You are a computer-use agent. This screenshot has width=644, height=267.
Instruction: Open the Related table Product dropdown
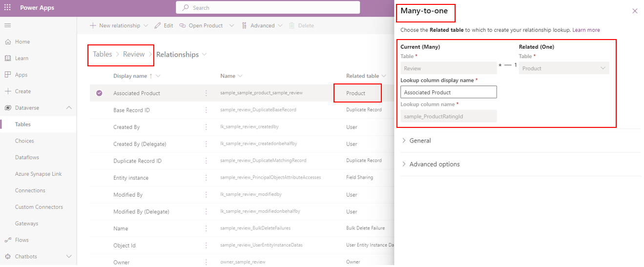point(563,68)
